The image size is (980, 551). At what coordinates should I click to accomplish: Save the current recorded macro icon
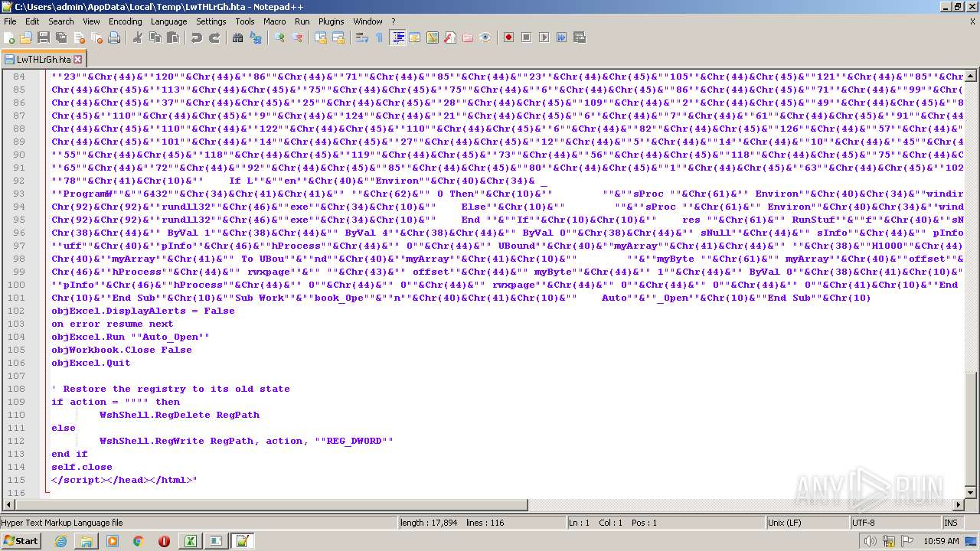click(579, 37)
